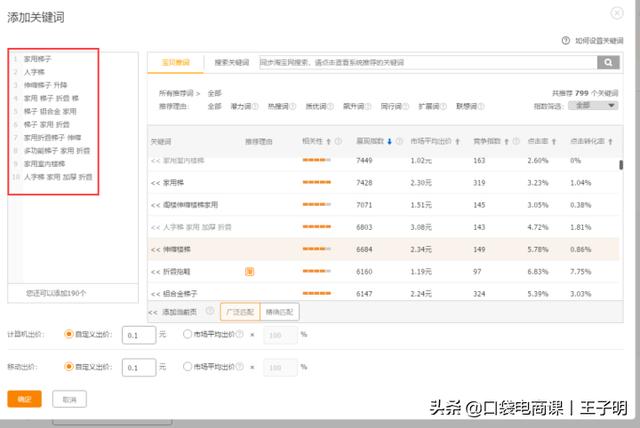Click help icon next to 添加当前页

coord(212,312)
